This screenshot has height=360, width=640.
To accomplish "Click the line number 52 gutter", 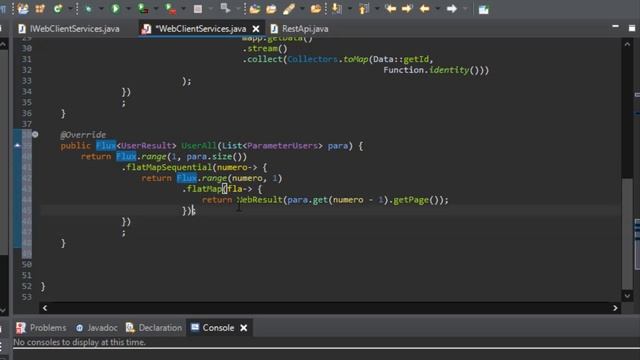I will tap(27, 286).
